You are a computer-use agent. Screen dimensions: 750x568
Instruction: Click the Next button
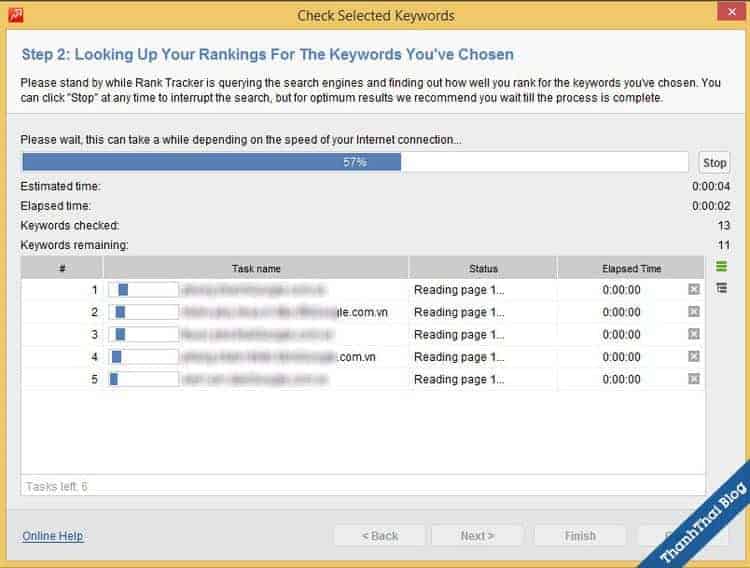click(477, 536)
